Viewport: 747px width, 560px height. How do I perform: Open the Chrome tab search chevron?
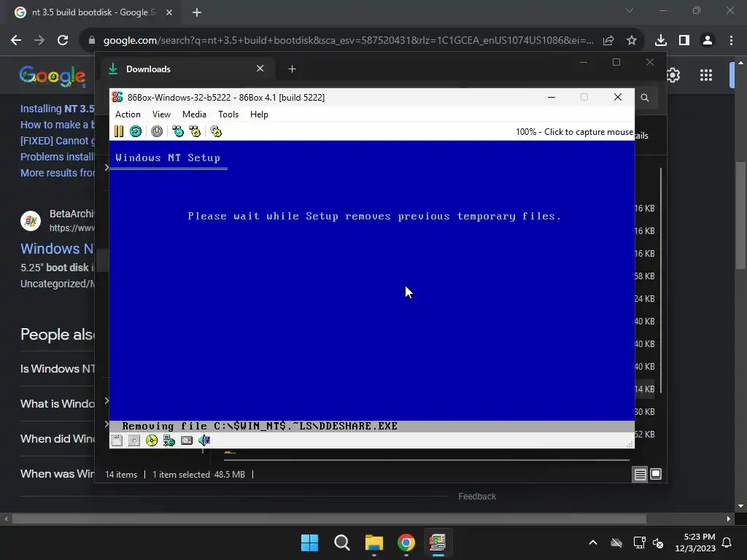(630, 10)
